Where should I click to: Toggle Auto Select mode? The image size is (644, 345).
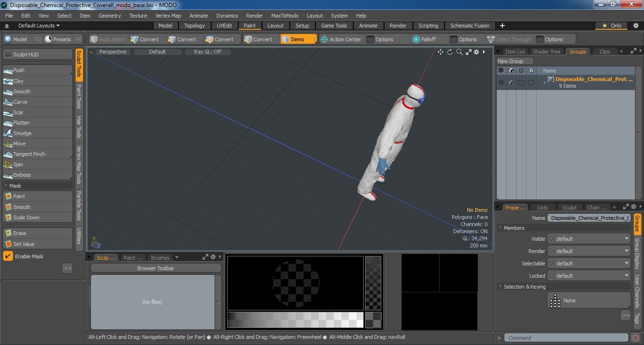(108, 39)
